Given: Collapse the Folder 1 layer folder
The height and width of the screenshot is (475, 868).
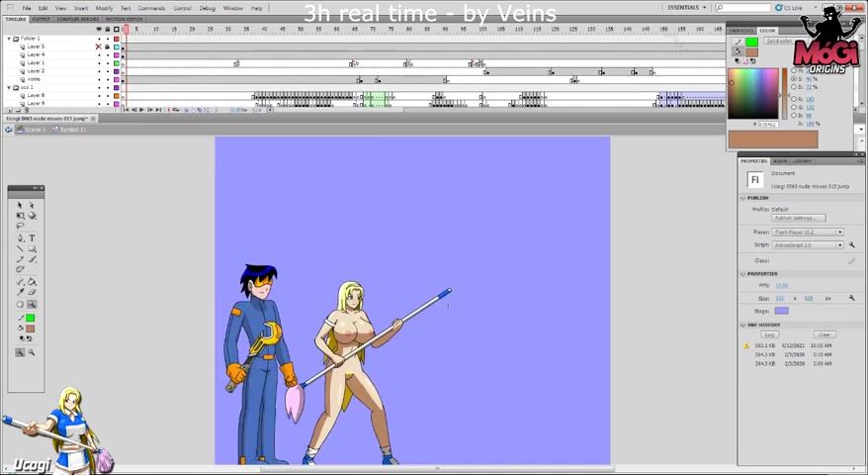Looking at the screenshot, I should tap(10, 39).
